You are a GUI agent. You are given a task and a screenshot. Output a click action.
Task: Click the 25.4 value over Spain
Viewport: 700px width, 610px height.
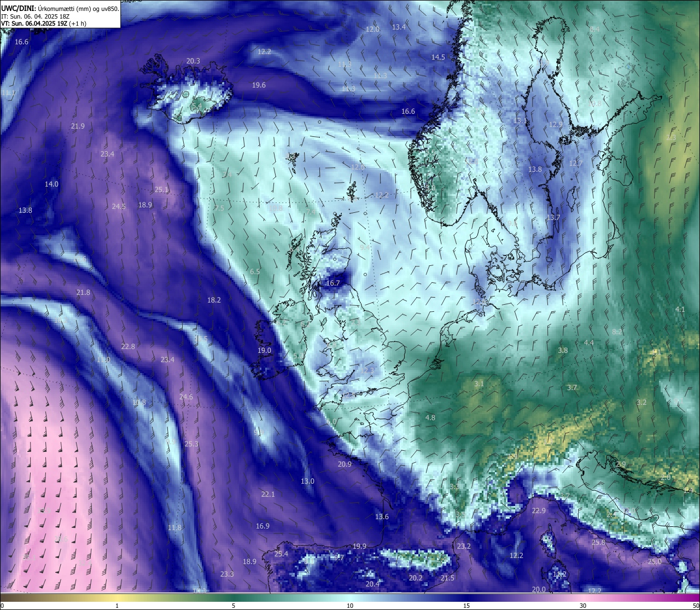click(x=281, y=554)
